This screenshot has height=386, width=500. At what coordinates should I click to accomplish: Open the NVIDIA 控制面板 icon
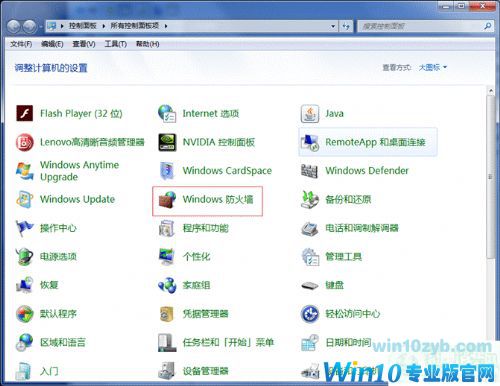pyautogui.click(x=167, y=142)
